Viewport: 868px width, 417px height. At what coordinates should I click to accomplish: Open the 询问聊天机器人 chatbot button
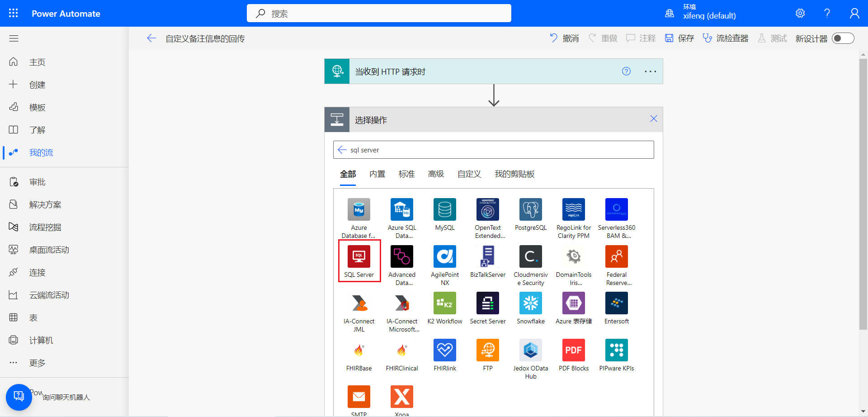click(x=19, y=397)
